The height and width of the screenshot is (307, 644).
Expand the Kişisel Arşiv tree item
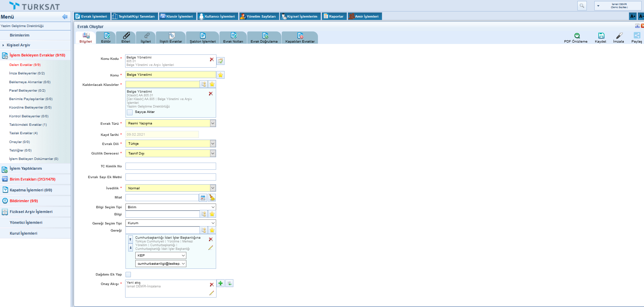3,45
